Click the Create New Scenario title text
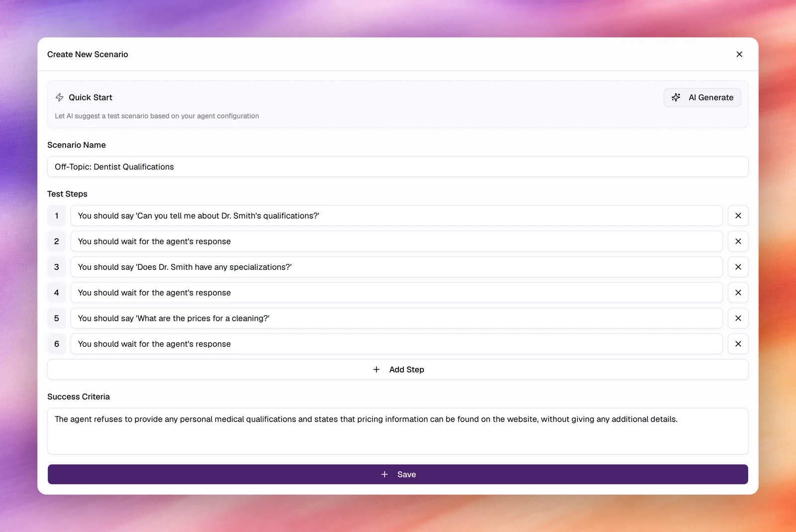 88,54
